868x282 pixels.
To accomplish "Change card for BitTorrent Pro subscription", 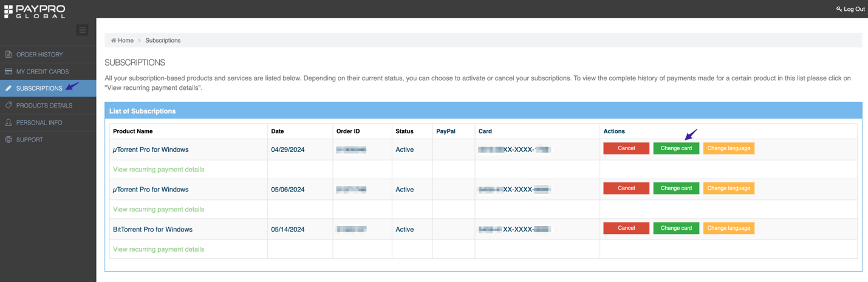I will click(x=676, y=228).
